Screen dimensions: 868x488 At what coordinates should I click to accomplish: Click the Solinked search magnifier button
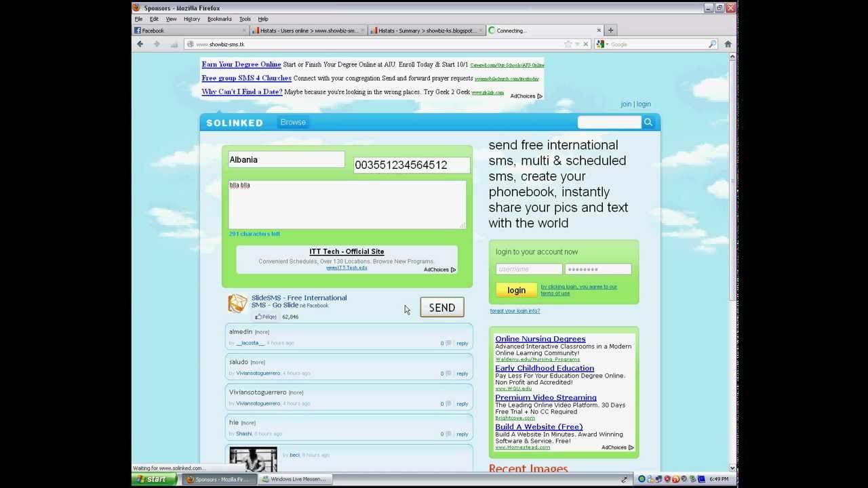pos(648,122)
